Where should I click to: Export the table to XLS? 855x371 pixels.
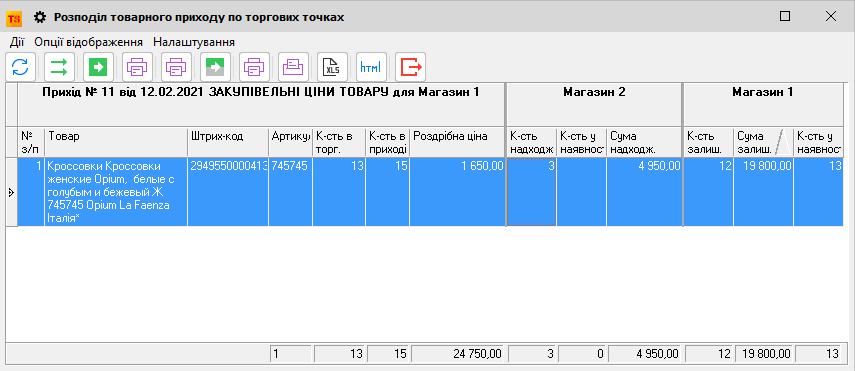point(332,68)
